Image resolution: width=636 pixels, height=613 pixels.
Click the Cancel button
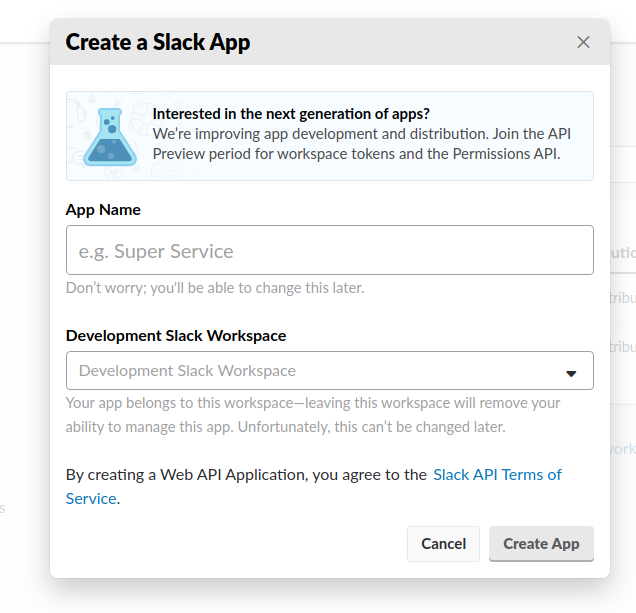click(443, 544)
